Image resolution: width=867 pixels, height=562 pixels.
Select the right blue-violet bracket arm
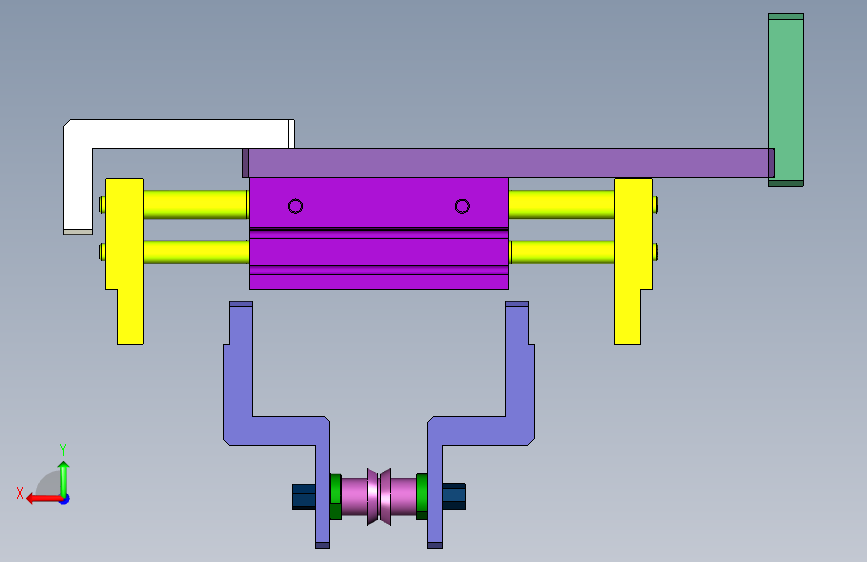pyautogui.click(x=481, y=430)
